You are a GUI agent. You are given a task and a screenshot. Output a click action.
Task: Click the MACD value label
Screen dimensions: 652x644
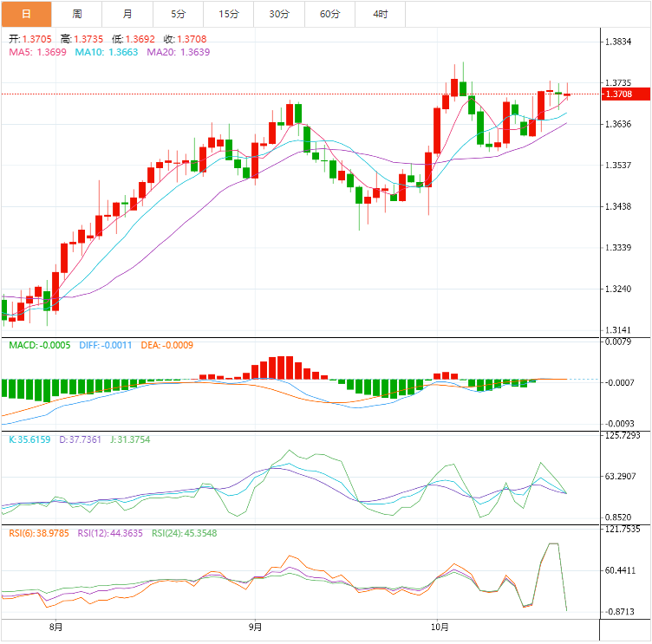point(40,345)
